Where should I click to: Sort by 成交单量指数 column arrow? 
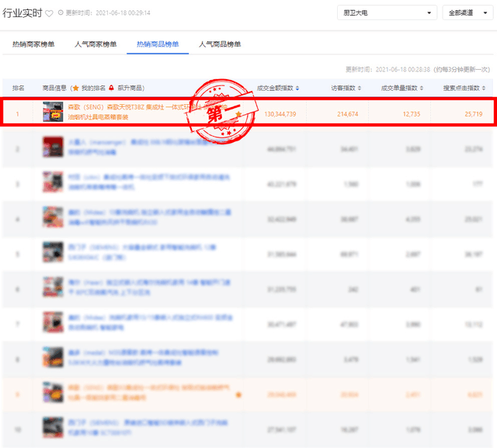point(422,88)
